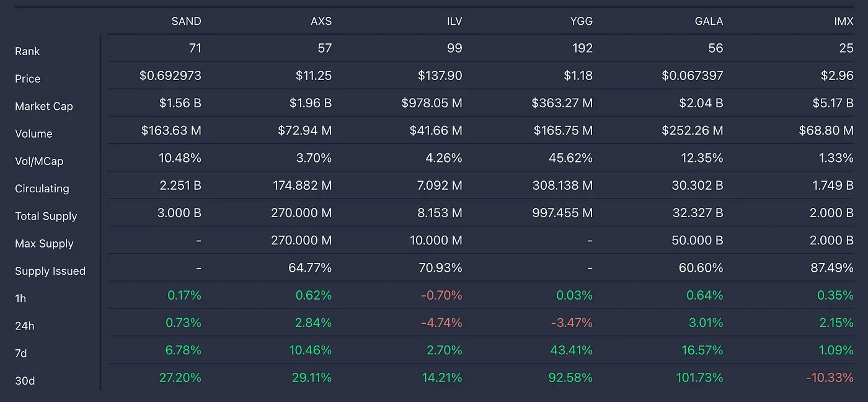Viewport: 868px width, 402px height.
Task: Select ILV's -4.74% 24h change
Action: pos(441,323)
